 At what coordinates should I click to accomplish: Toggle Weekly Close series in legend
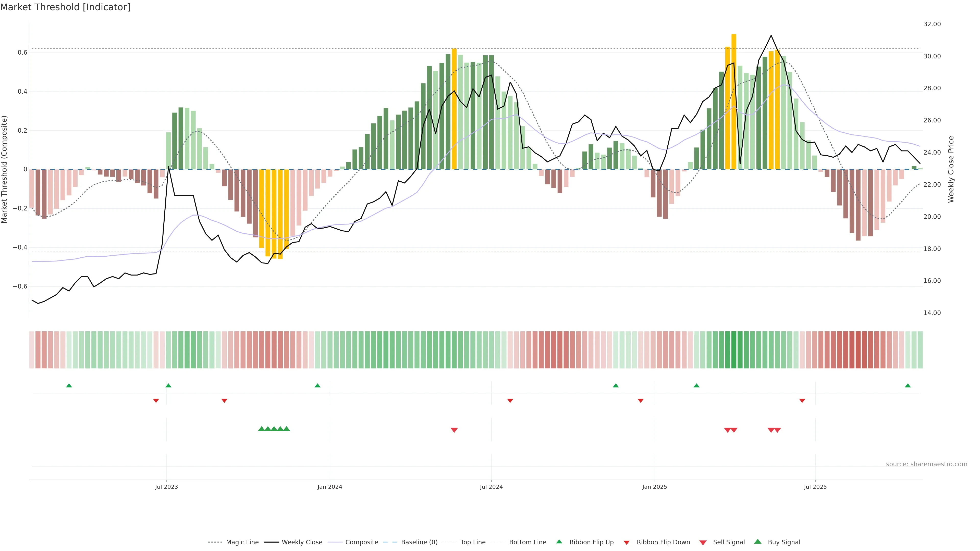302,542
